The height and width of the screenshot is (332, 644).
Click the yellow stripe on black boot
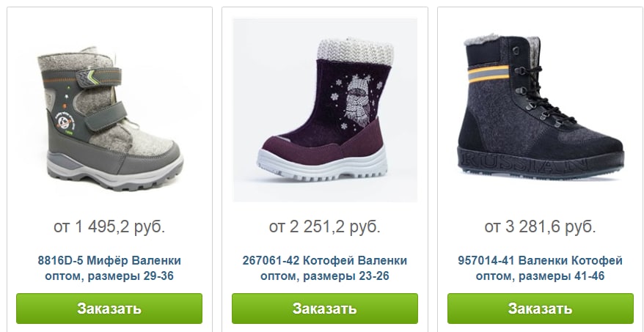pos(489,74)
